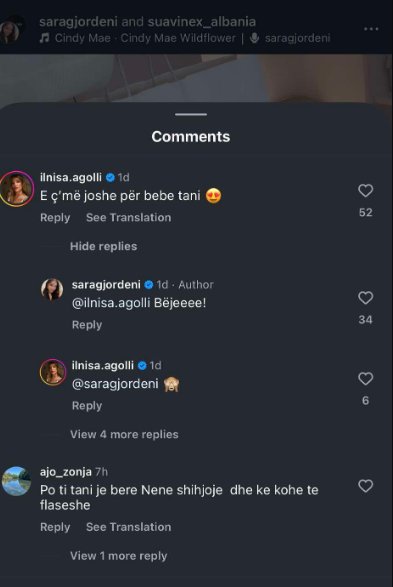Viewport: 393px width, 587px height.
Task: Open saragjordeni's avatar in the reply thread
Action: [52, 289]
